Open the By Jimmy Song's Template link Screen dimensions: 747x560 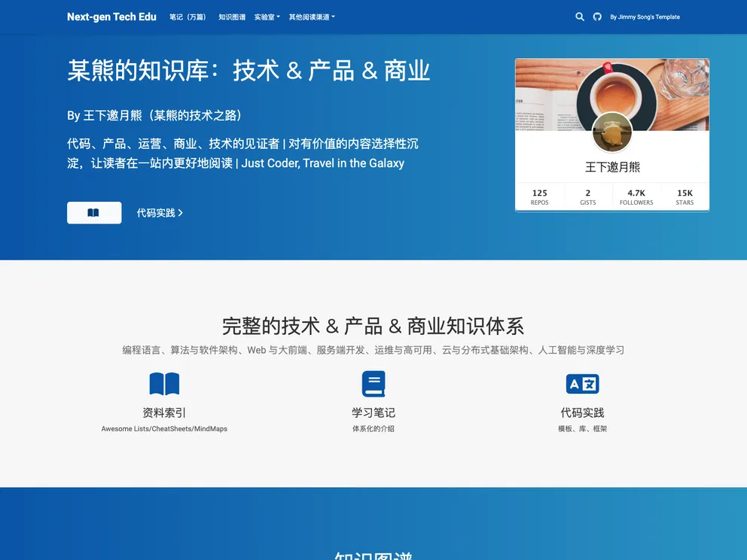pyautogui.click(x=644, y=17)
